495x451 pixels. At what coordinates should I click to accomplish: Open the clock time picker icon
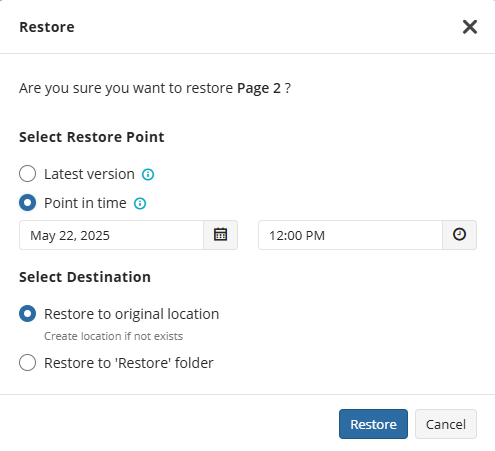(x=459, y=235)
